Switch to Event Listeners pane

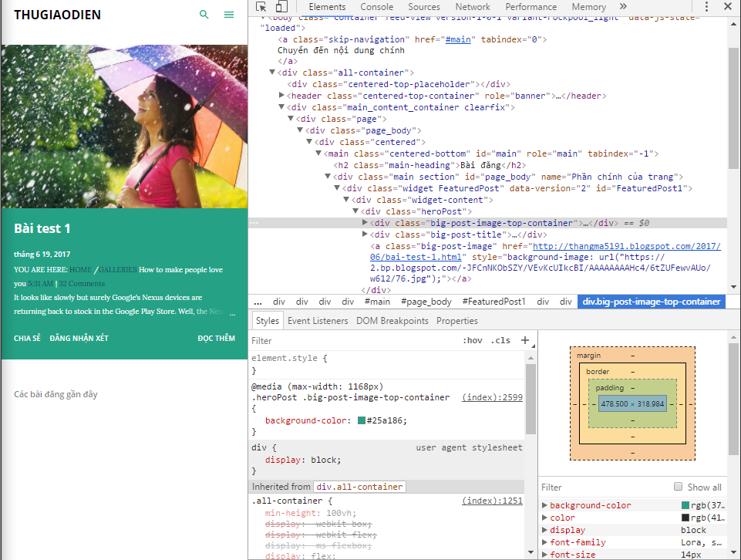click(x=318, y=321)
